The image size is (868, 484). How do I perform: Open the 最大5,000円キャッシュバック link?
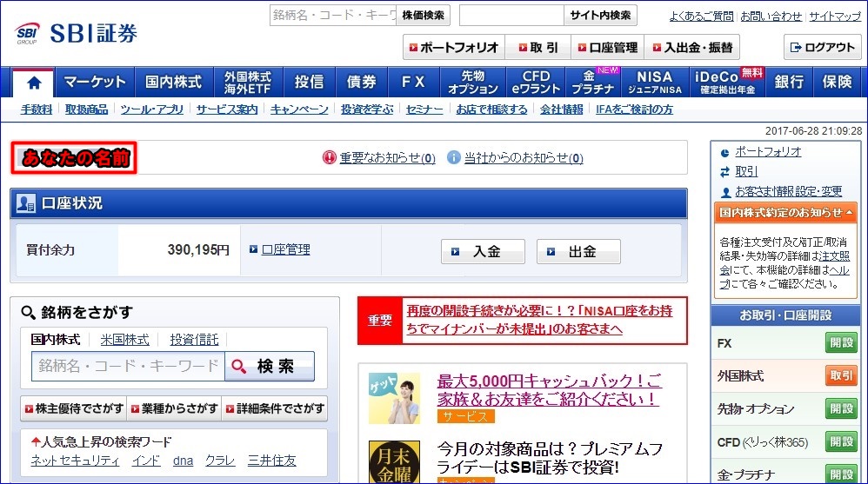[549, 390]
